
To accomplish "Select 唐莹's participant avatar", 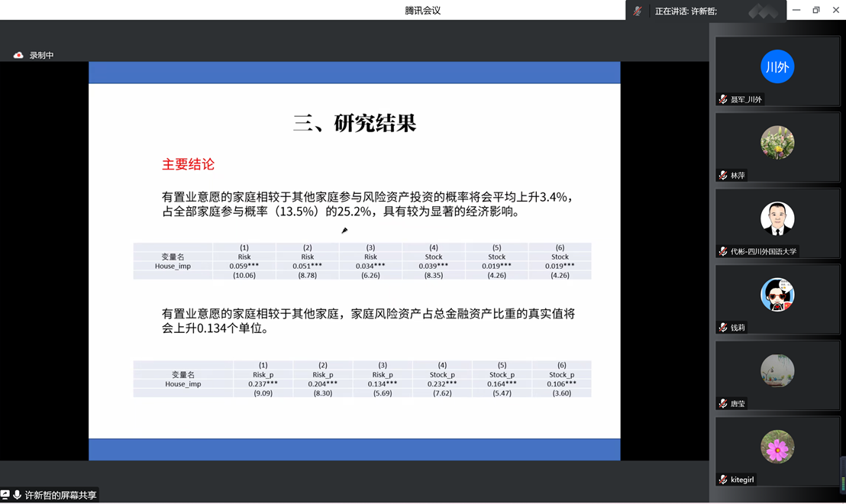I will coord(777,370).
